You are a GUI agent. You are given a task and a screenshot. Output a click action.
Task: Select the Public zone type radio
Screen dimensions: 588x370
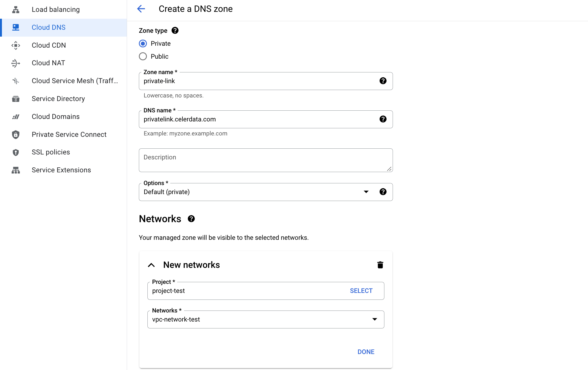(143, 56)
